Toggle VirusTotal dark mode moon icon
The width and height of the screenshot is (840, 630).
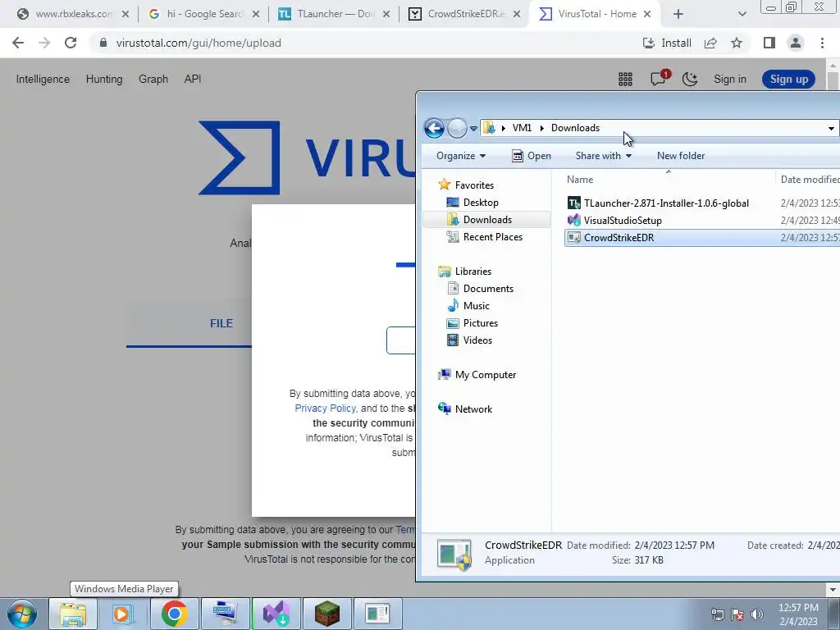tap(690, 80)
